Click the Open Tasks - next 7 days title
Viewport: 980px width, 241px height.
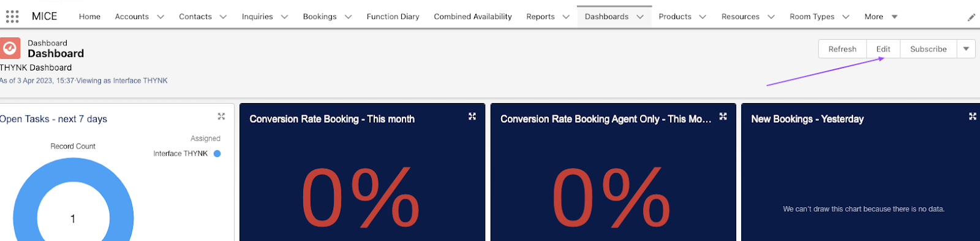pos(53,119)
